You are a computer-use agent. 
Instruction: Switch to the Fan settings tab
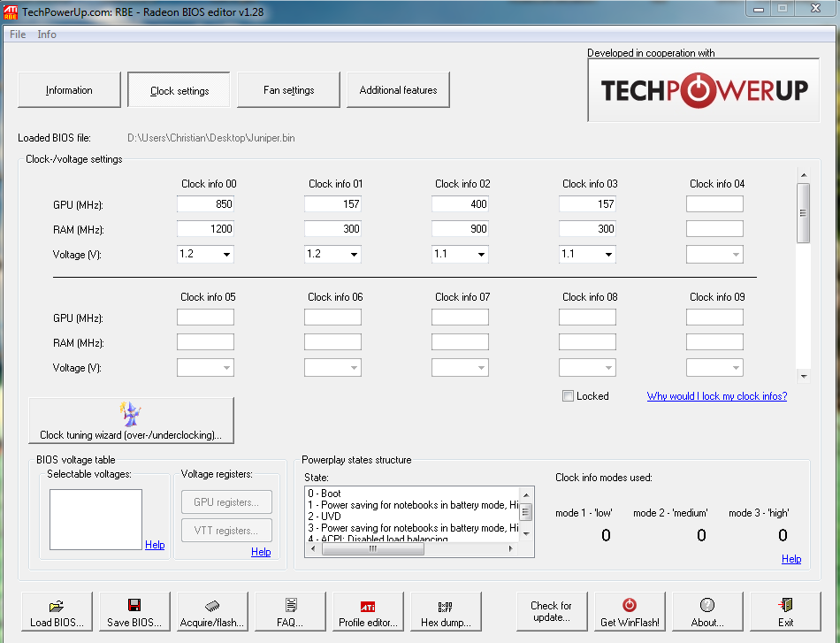289,90
